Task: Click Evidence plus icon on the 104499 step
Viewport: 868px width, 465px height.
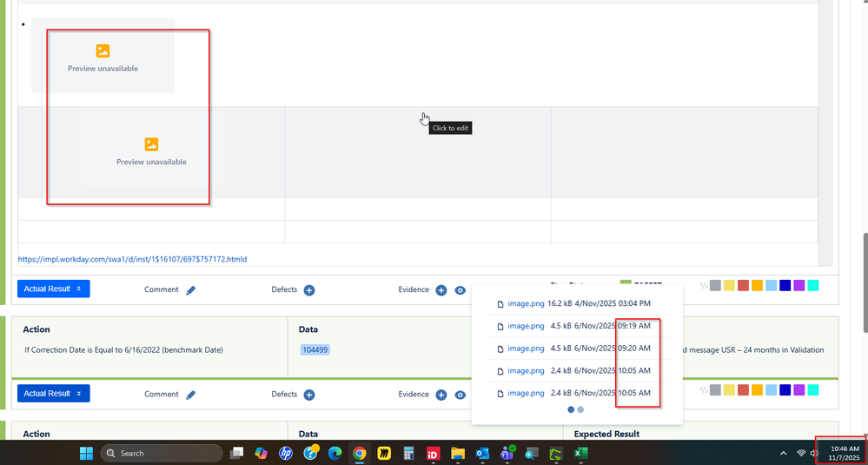Action: (441, 395)
